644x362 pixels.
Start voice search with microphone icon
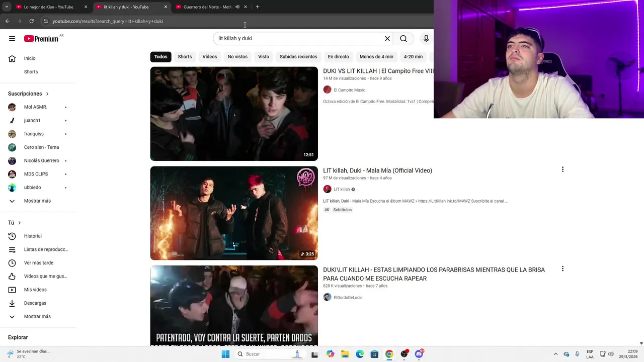(426, 39)
